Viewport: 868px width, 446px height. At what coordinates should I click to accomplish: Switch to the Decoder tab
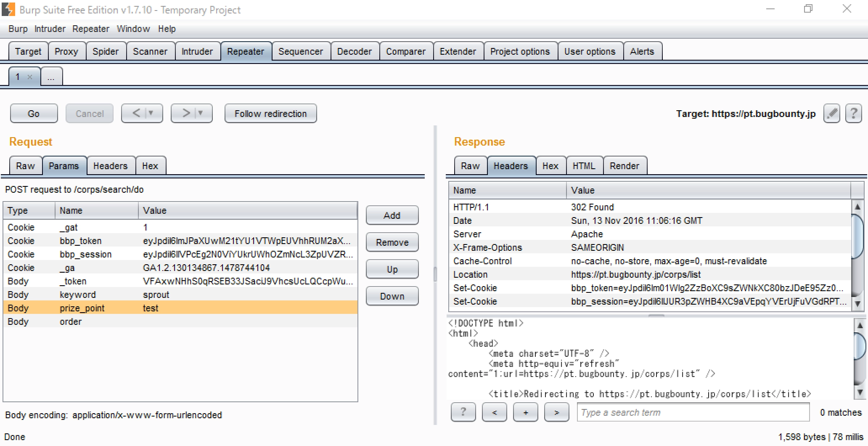(x=354, y=51)
